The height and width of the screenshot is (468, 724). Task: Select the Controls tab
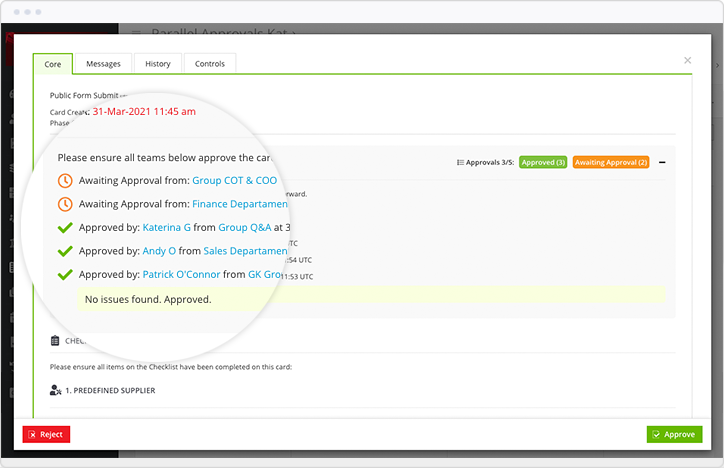pyautogui.click(x=210, y=64)
